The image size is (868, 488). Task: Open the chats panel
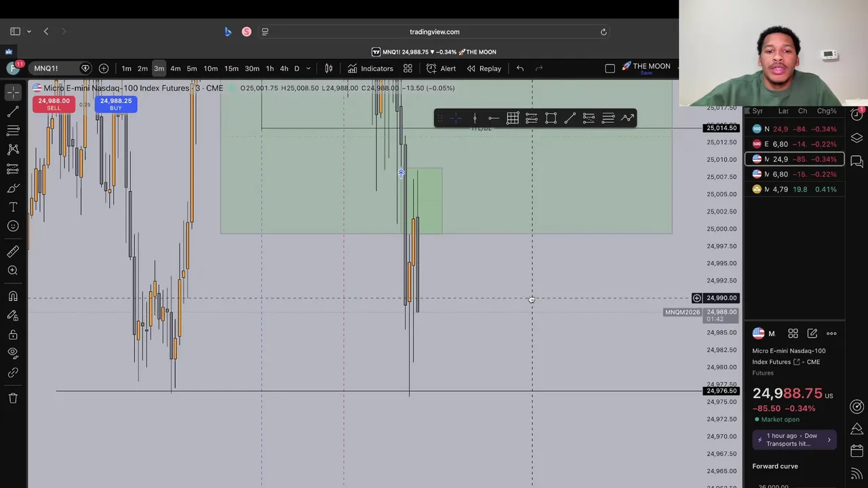(x=856, y=161)
